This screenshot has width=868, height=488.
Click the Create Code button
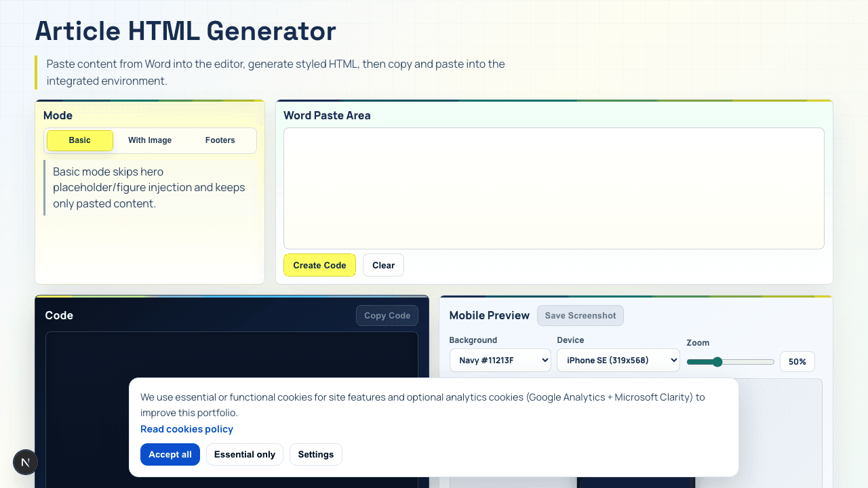(x=319, y=265)
